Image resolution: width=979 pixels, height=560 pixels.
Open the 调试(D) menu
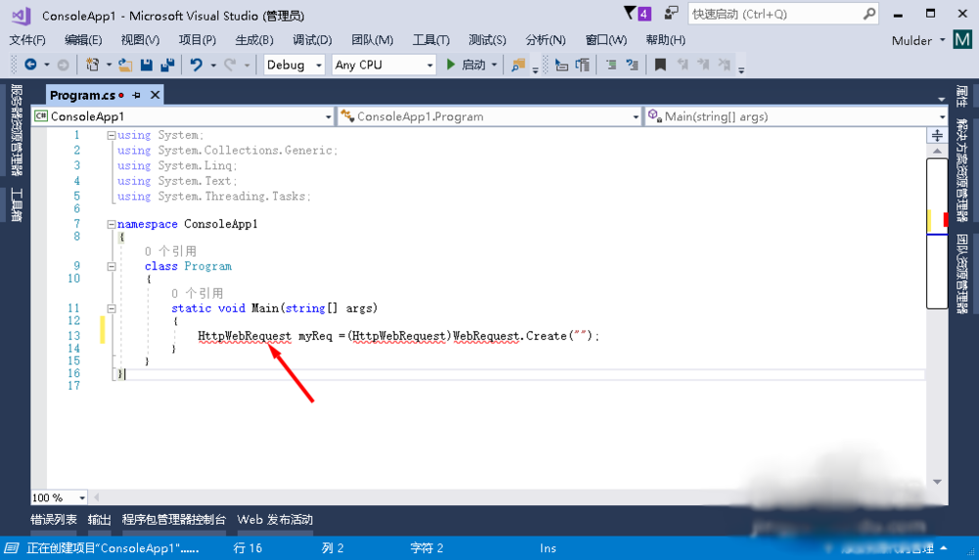coord(312,40)
